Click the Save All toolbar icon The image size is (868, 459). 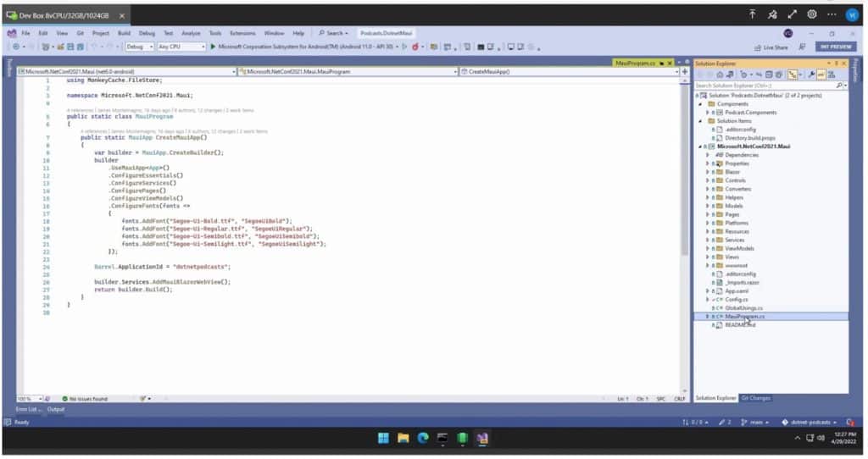(81, 47)
